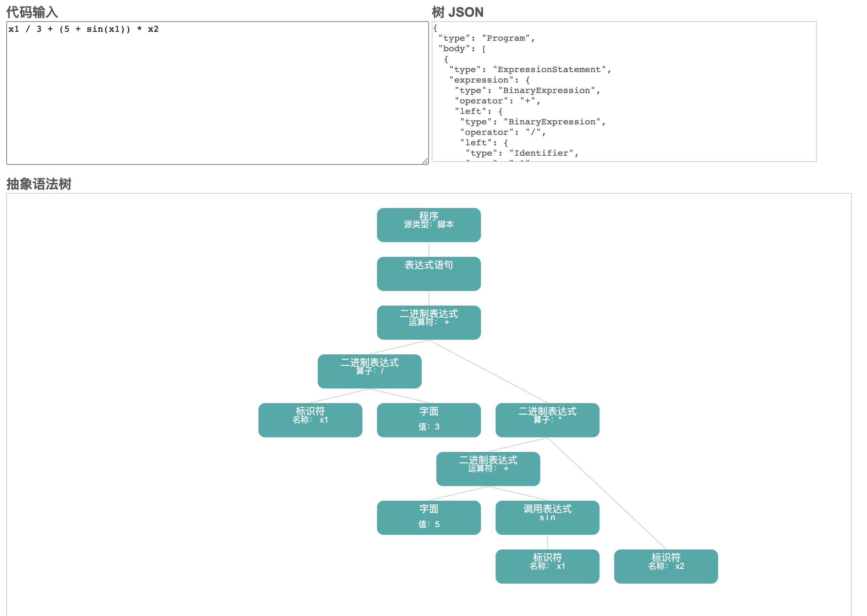Screen dimensions: 867x616
Task: Click the 树 JSON heading
Action: click(x=458, y=12)
